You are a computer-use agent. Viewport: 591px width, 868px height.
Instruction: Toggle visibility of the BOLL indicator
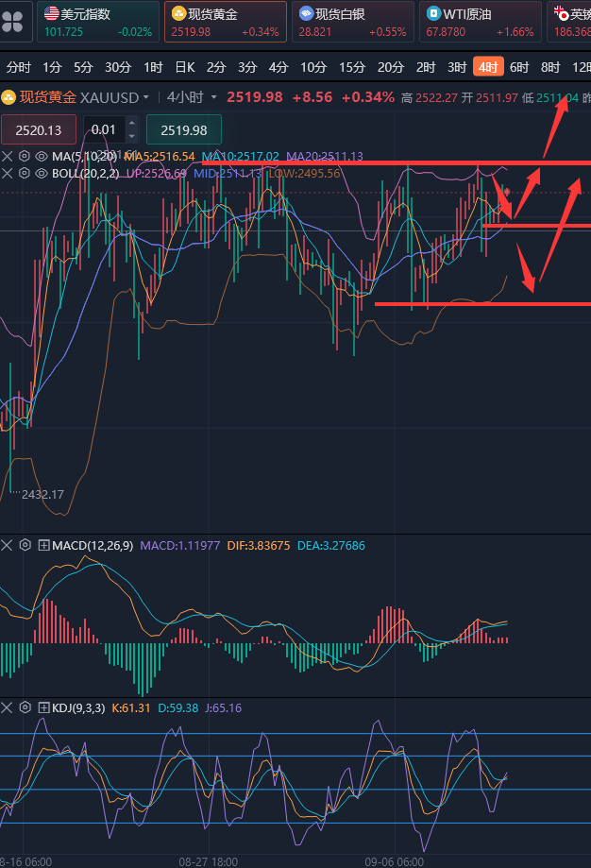[42, 174]
